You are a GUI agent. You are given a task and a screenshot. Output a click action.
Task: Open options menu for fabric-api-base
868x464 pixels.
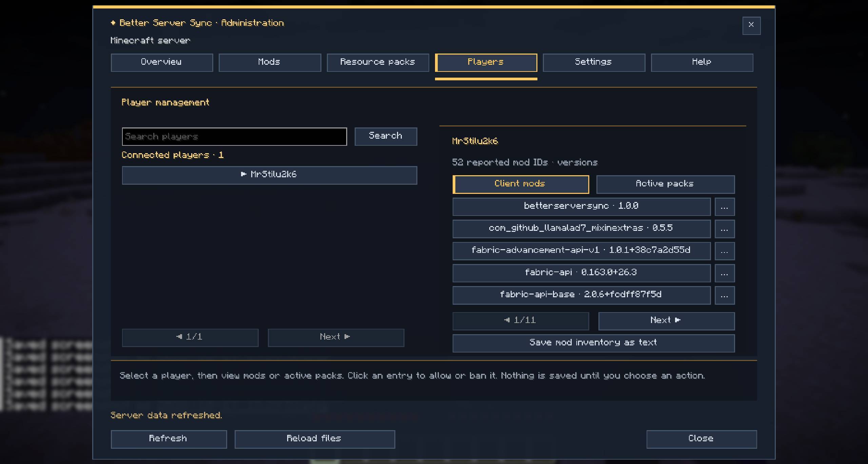click(725, 295)
